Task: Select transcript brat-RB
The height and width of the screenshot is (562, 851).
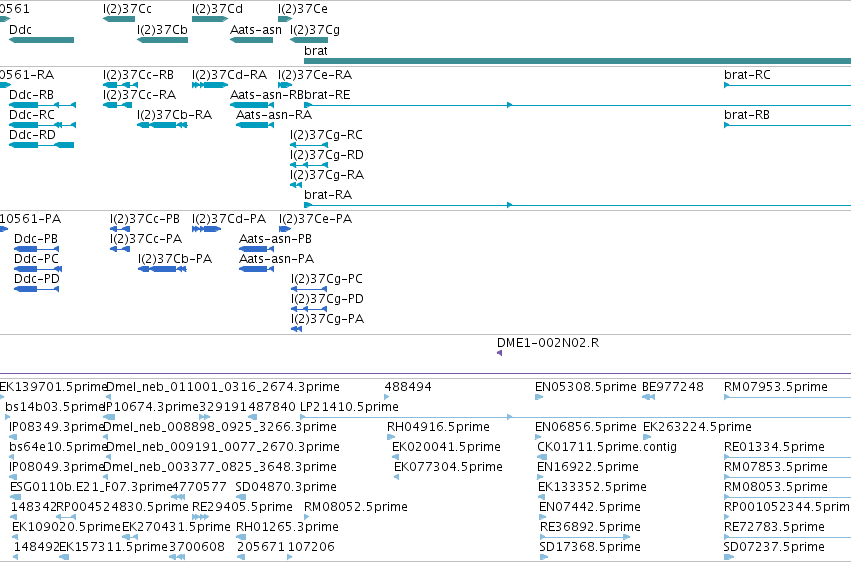Action: point(788,125)
